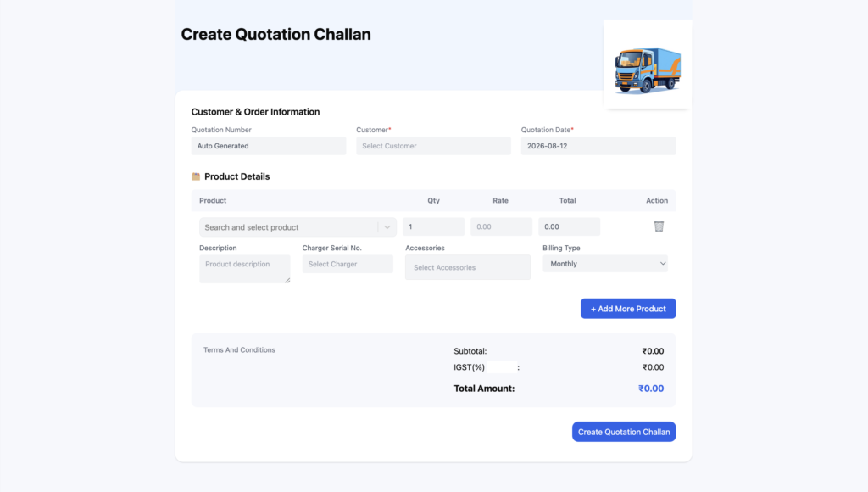Click the Total Amount value

tap(651, 389)
